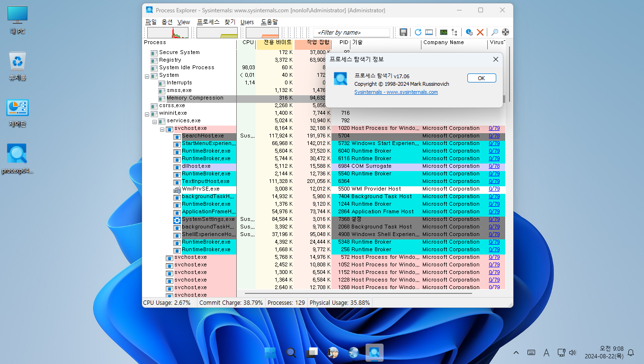Sort by the Process column header

[x=189, y=43]
